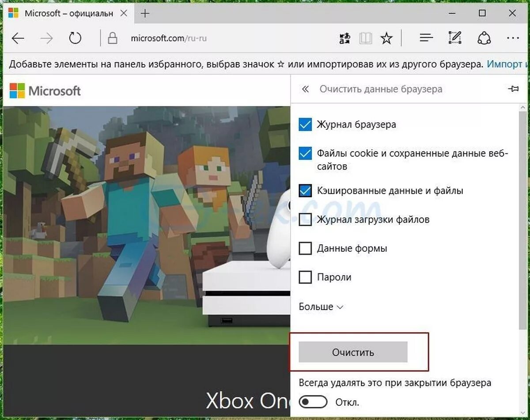Uncheck Журнал браузера checkbox
The width and height of the screenshot is (530, 420).
pos(305,125)
